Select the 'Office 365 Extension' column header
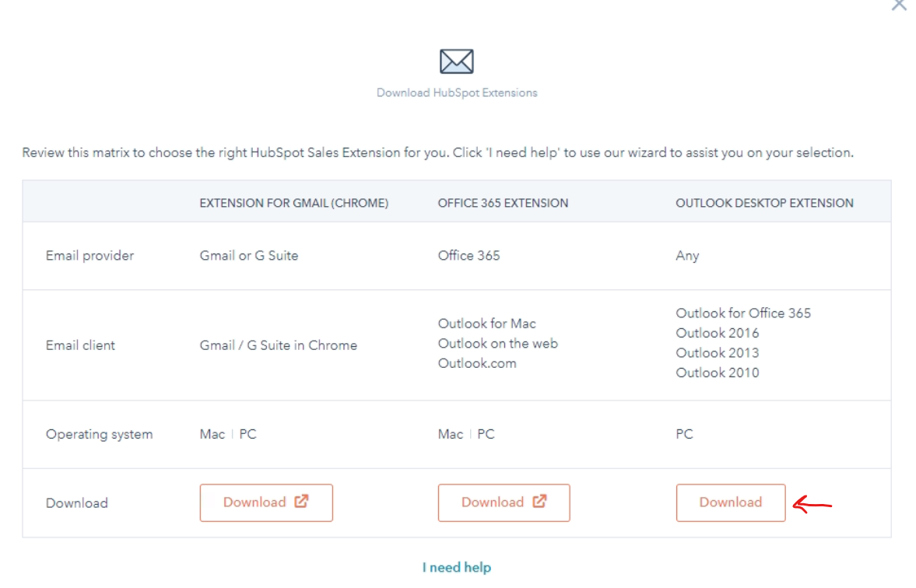This screenshot has height=588, width=916. point(503,203)
